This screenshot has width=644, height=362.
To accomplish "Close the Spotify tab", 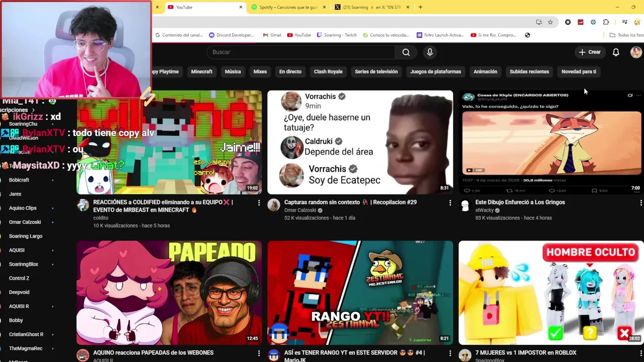I will 324,7.
